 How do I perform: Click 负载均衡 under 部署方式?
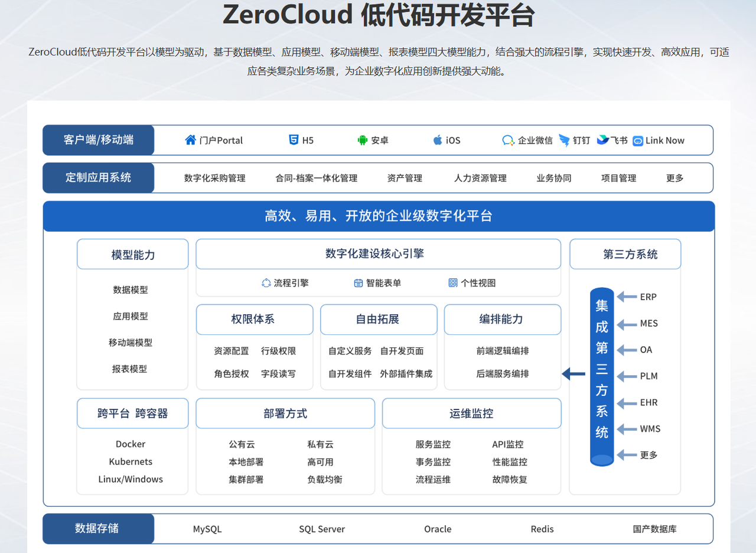point(325,480)
